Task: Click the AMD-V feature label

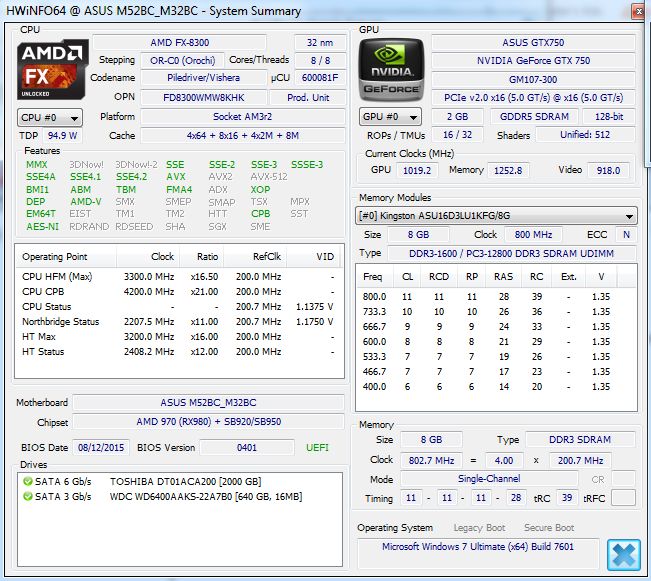Action: [86, 202]
